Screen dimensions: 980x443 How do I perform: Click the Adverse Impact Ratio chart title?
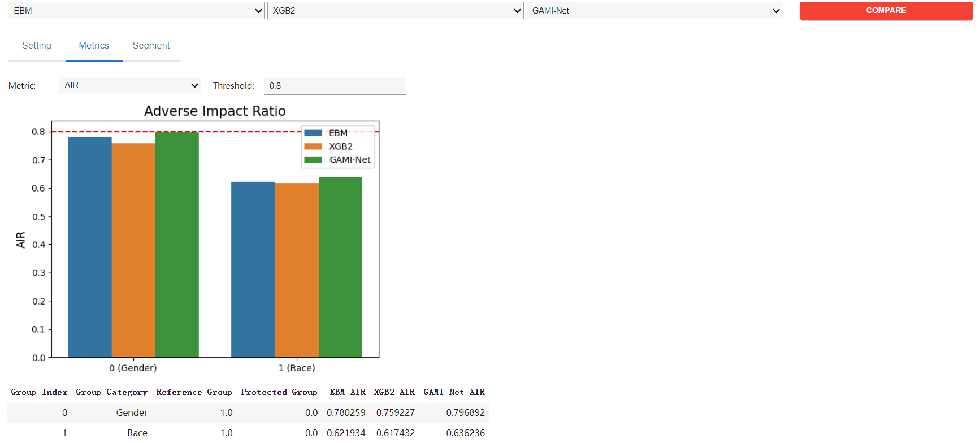click(215, 111)
